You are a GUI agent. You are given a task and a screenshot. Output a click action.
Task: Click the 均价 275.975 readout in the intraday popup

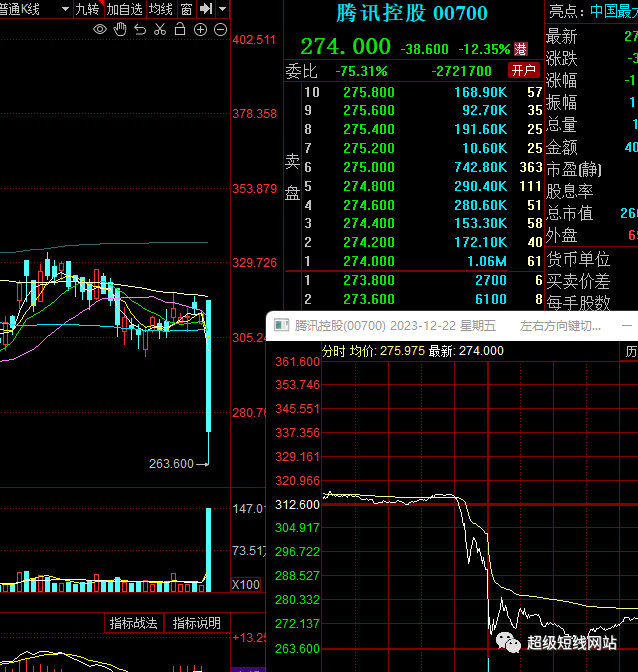(387, 351)
